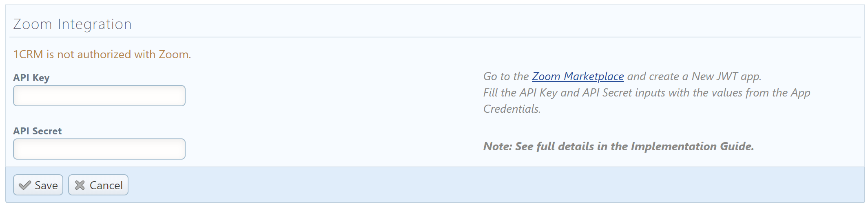Click the word 'Credentials.' in instructions
This screenshot has width=868, height=206.
(512, 109)
